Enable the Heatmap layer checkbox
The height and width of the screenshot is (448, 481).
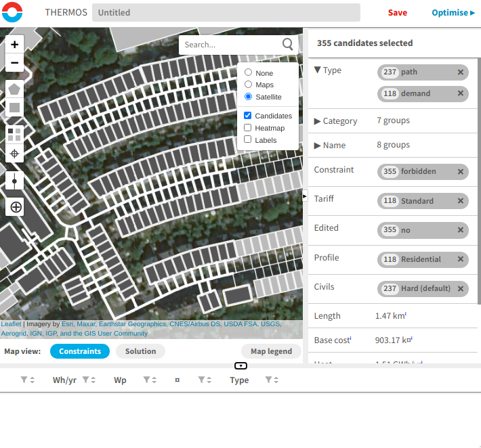pos(247,127)
